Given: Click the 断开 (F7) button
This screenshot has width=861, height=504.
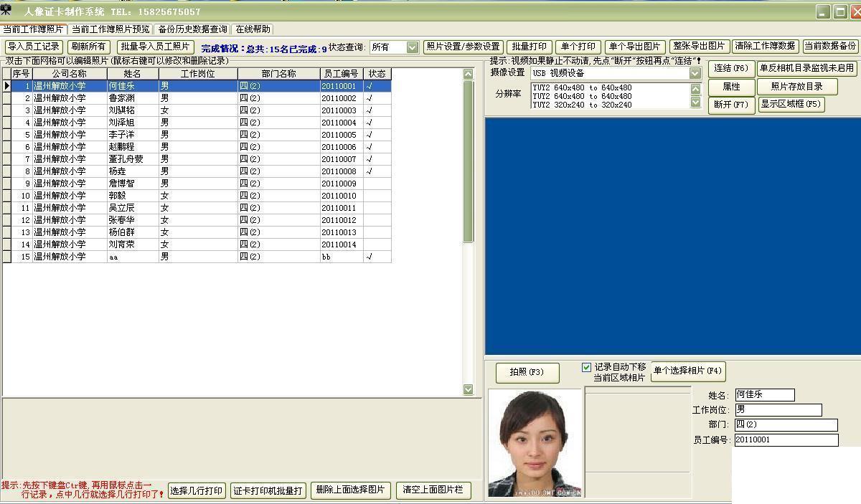Looking at the screenshot, I should click(731, 105).
